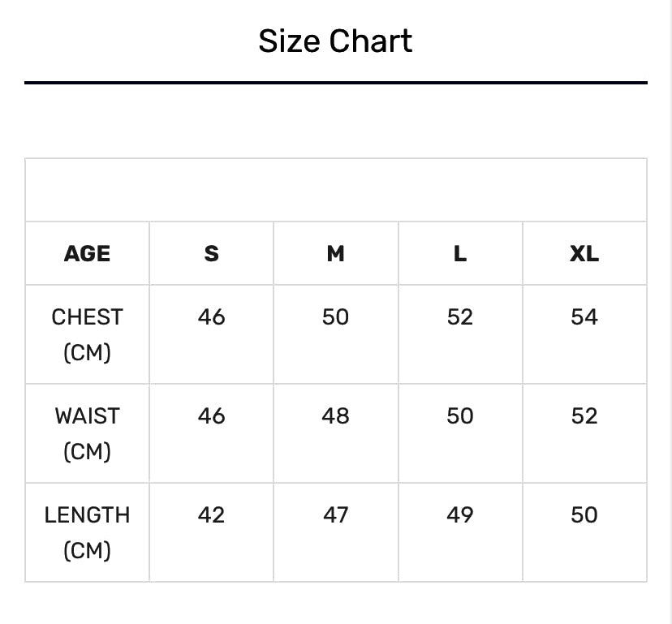Viewport: 672px width, 624px height.
Task: Select waist measurement 46 for size S
Action: (x=211, y=415)
